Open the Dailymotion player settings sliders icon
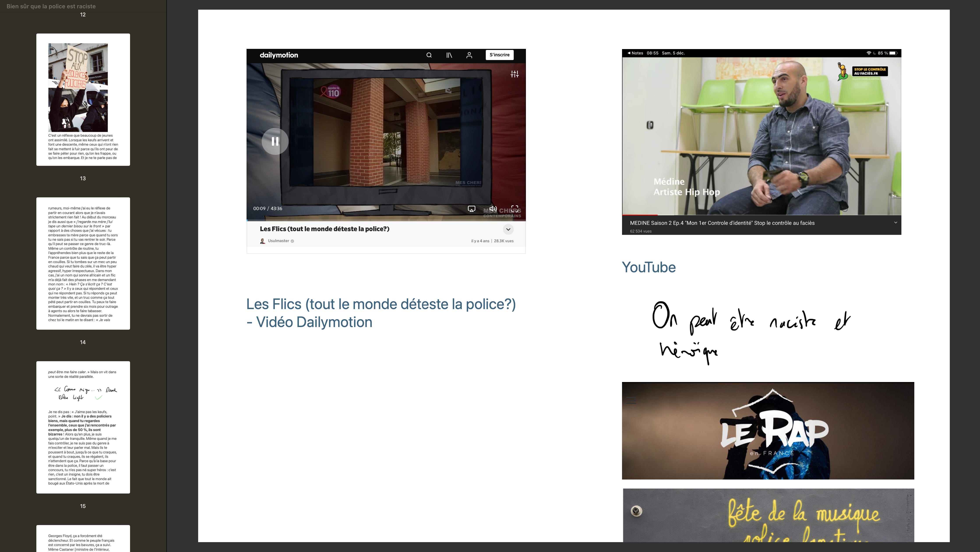 pyautogui.click(x=514, y=74)
